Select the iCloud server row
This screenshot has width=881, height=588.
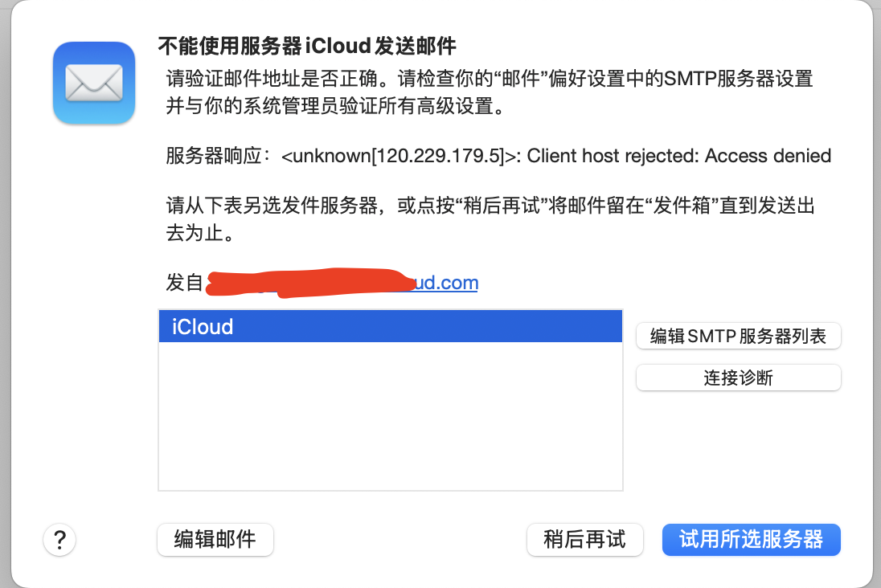pos(390,327)
